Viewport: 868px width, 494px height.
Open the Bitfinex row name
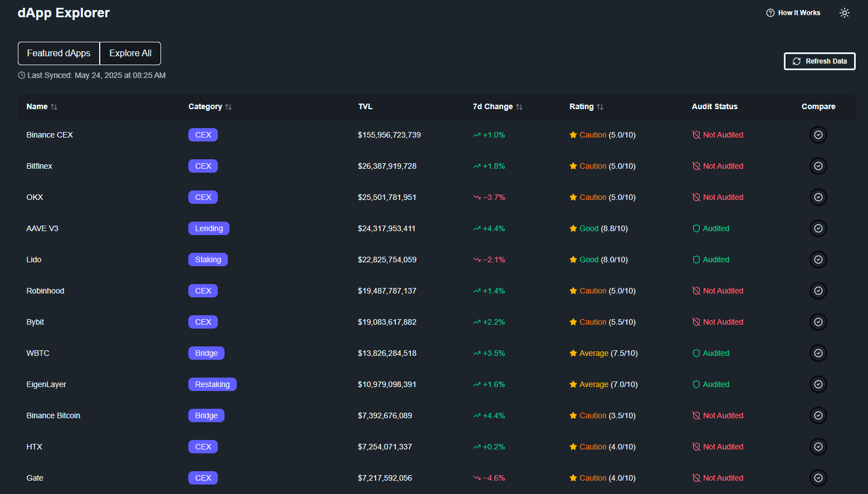(x=39, y=166)
